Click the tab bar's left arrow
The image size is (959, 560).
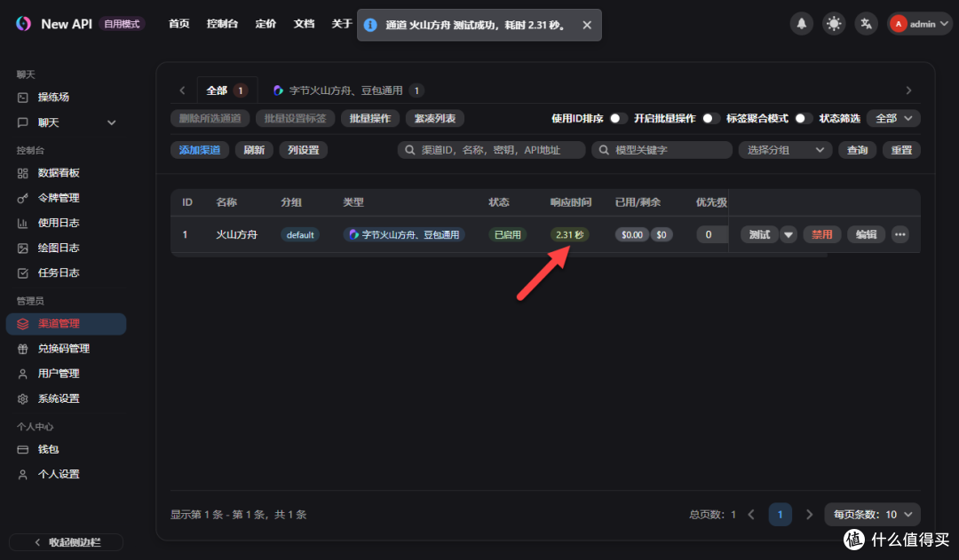pyautogui.click(x=182, y=91)
